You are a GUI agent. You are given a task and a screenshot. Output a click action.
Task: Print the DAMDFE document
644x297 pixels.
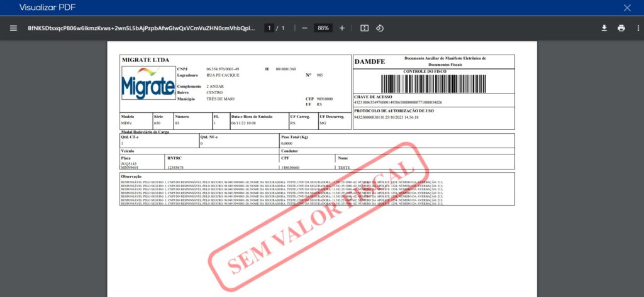pyautogui.click(x=621, y=28)
